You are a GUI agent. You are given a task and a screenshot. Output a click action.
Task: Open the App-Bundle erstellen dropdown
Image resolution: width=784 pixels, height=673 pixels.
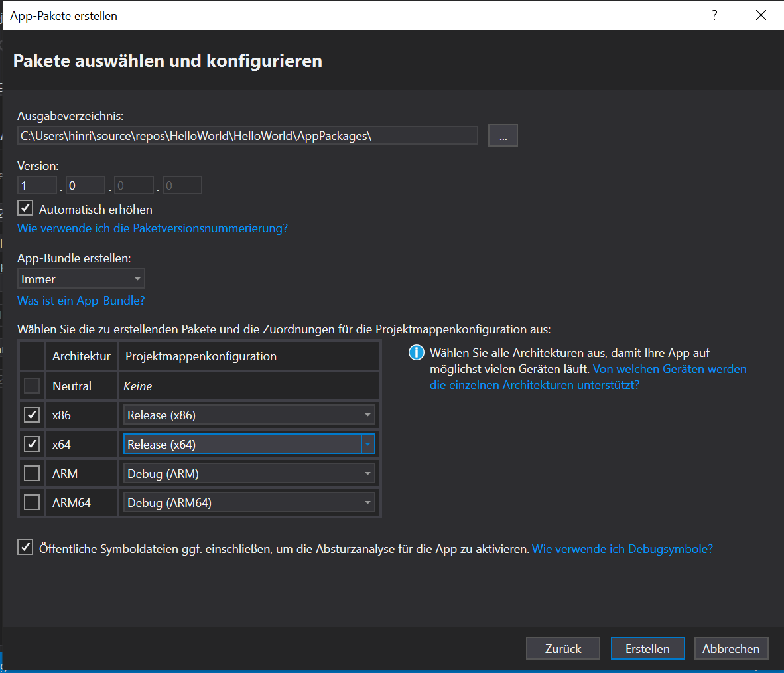(80, 279)
